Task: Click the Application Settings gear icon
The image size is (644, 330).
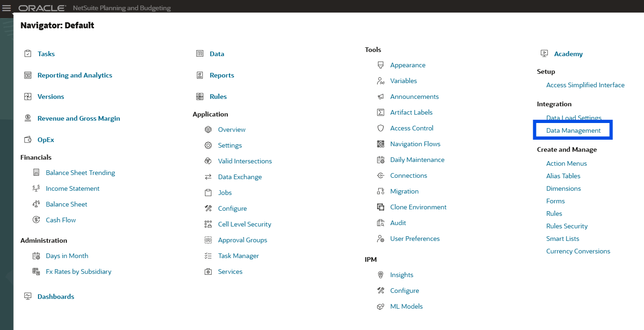Action: [x=208, y=145]
